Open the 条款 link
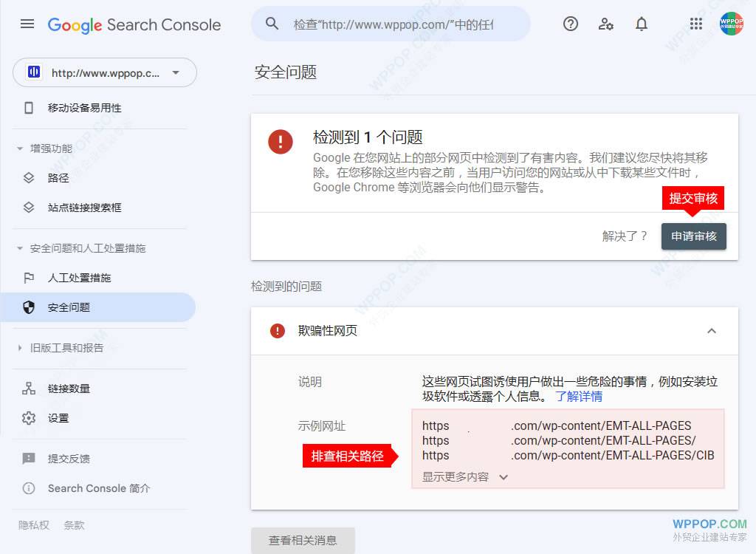The height and width of the screenshot is (554, 756). coord(74,525)
